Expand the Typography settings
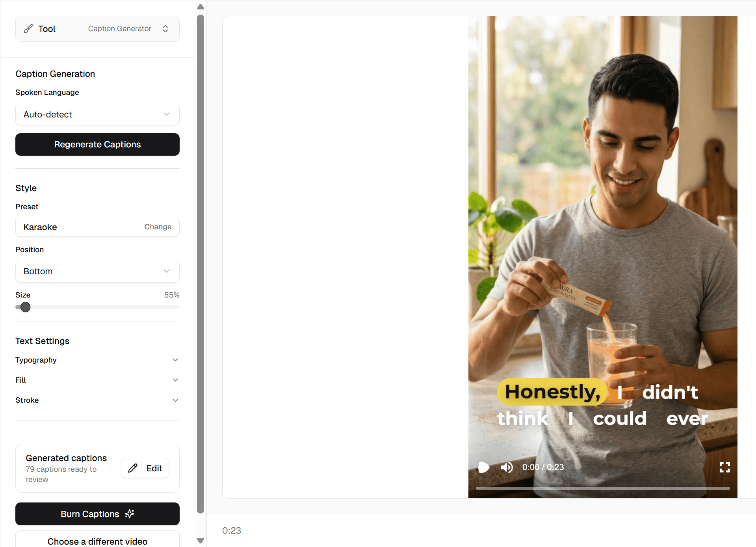The image size is (756, 547). click(x=97, y=360)
